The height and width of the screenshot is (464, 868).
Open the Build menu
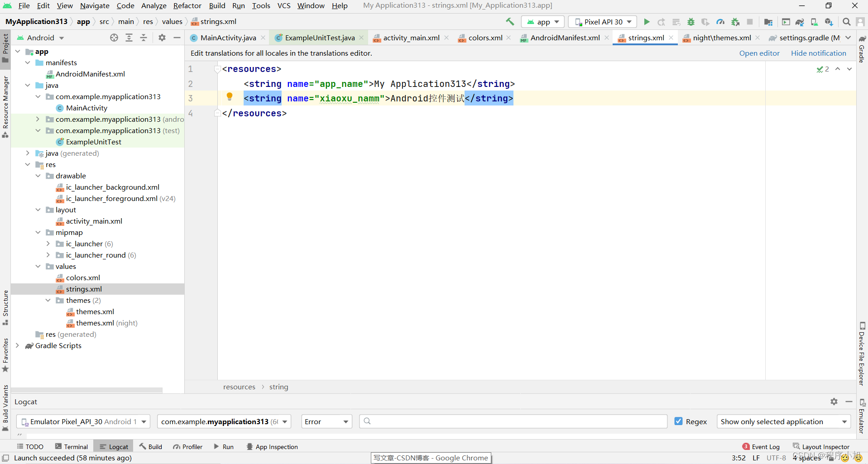pos(217,5)
